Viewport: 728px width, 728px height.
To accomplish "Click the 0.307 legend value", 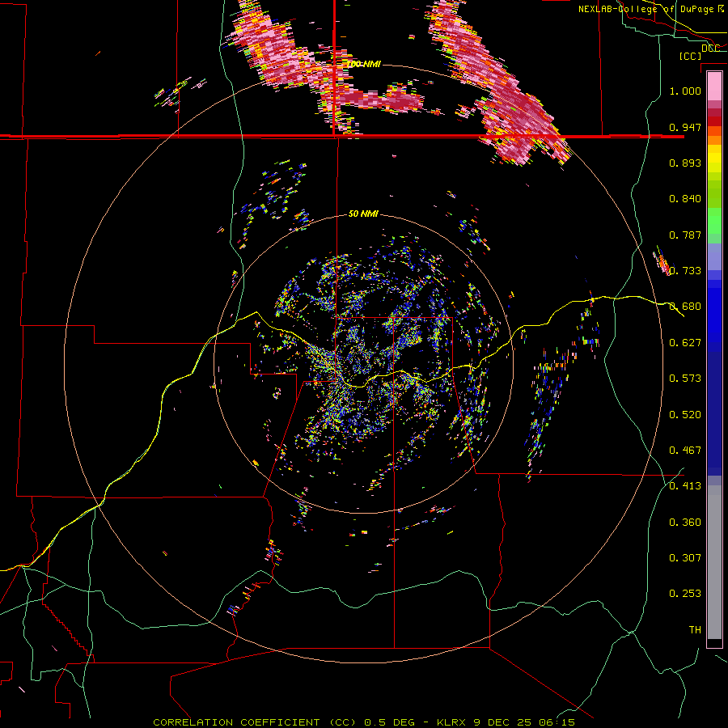I will pyautogui.click(x=685, y=558).
